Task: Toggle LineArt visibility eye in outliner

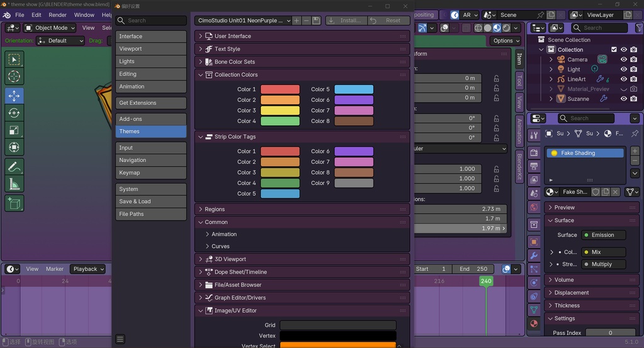Action: [623, 79]
